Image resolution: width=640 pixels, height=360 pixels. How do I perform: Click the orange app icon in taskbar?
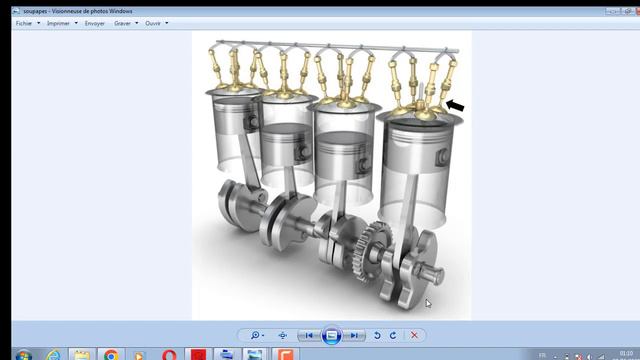pos(285,355)
